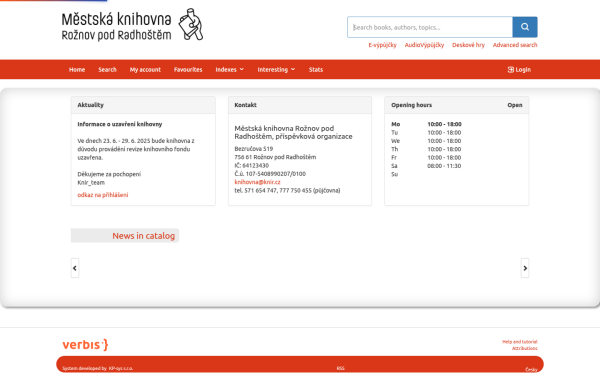The image size is (600, 375).
Task: Click the 'IČ: 64123430' text
Action: (251, 166)
